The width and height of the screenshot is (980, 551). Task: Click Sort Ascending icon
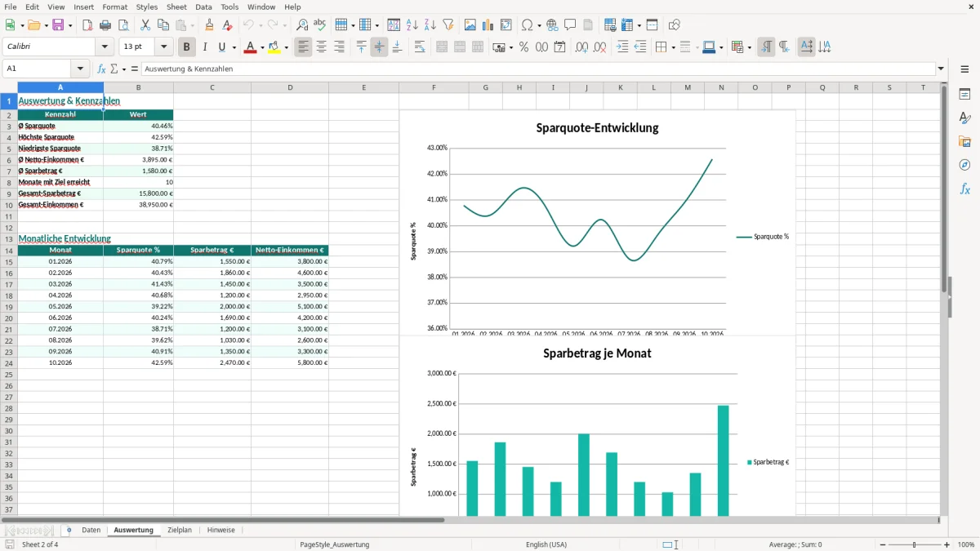[x=412, y=25]
